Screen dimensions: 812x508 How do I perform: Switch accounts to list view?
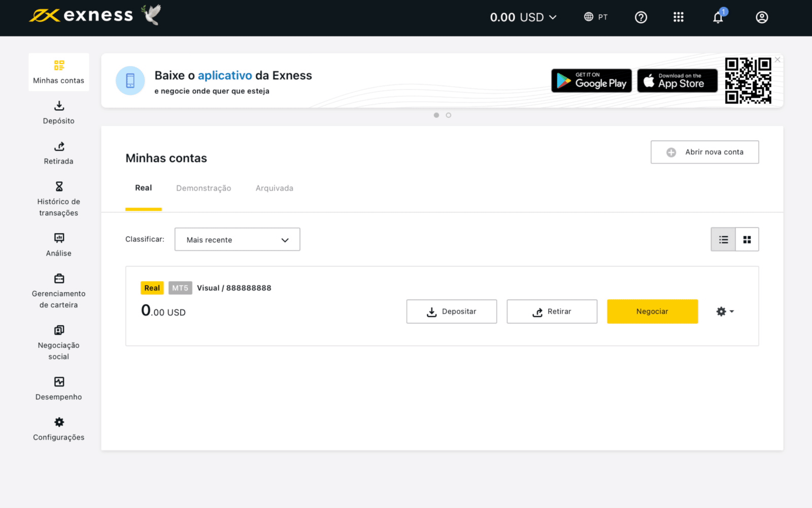723,240
